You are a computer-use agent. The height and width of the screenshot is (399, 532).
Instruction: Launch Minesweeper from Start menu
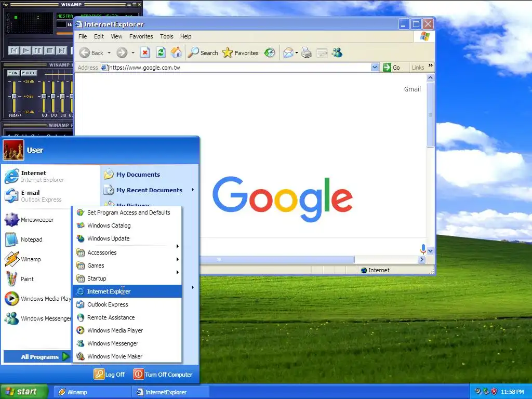29,220
